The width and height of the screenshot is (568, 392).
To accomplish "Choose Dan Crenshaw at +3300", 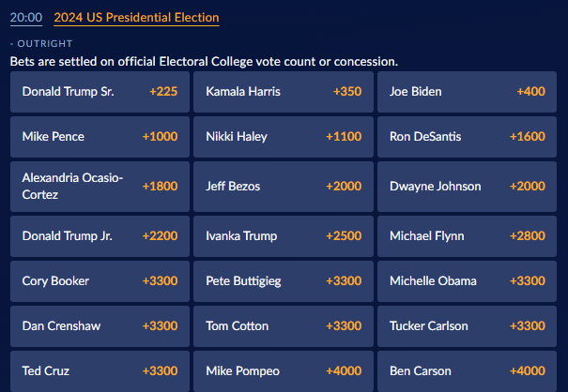I will [x=100, y=326].
